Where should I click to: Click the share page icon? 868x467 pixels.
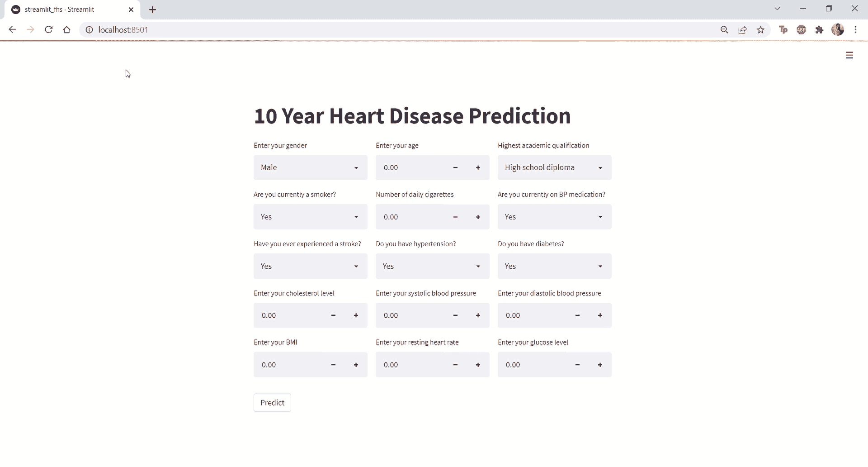pyautogui.click(x=742, y=30)
